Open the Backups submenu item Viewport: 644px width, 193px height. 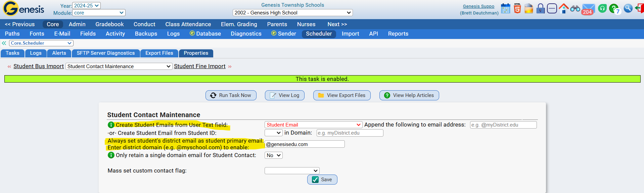click(146, 34)
